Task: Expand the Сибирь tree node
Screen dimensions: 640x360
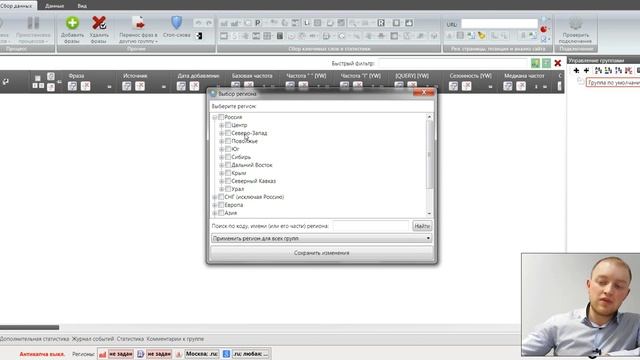Action: [x=222, y=157]
